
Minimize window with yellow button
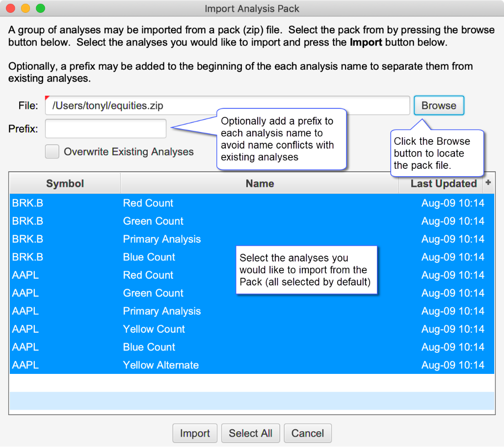click(x=26, y=8)
